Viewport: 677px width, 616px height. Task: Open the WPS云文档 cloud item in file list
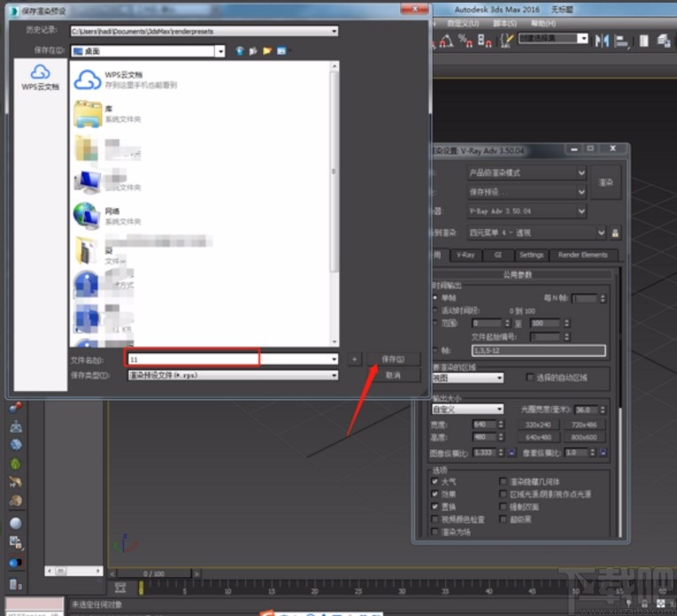click(x=125, y=80)
